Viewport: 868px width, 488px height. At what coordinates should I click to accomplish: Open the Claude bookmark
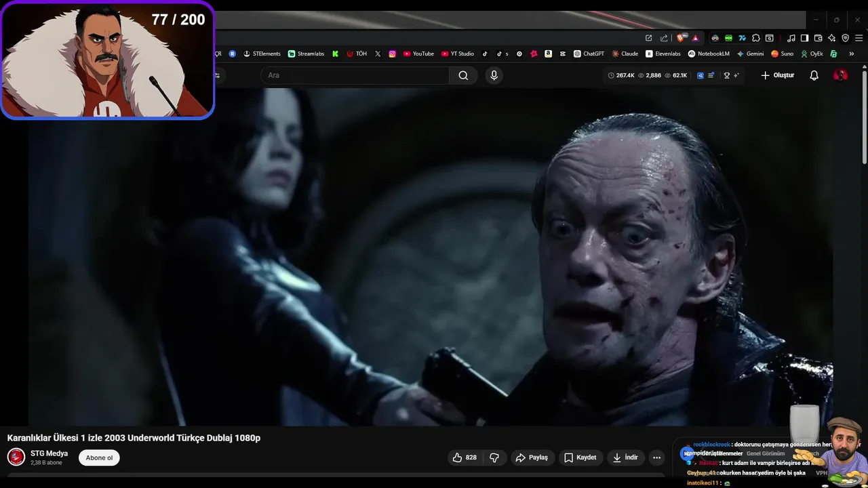[x=625, y=54]
